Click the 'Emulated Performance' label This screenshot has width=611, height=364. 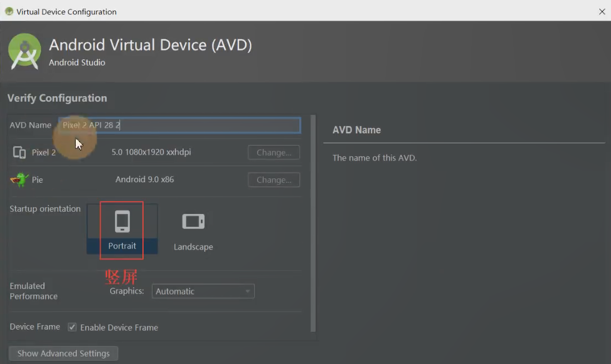[33, 291]
